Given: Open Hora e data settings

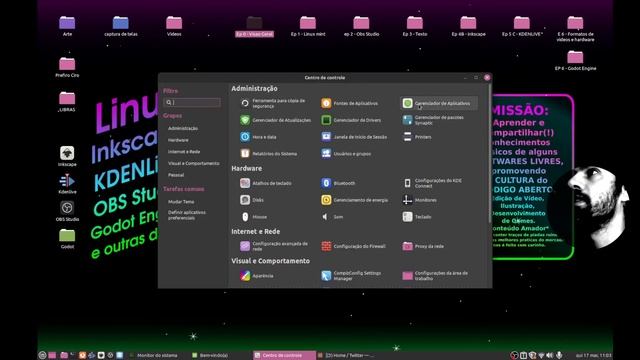Looking at the screenshot, I should (258, 137).
